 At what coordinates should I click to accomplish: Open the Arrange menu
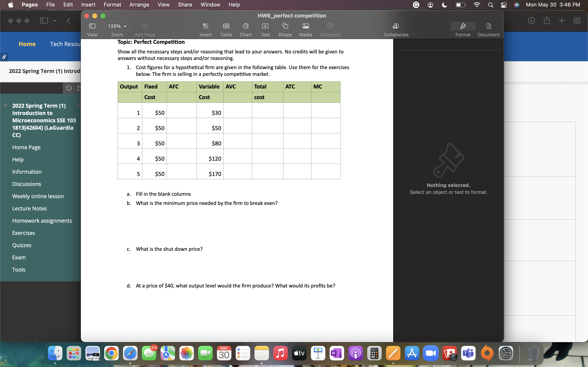(x=139, y=5)
